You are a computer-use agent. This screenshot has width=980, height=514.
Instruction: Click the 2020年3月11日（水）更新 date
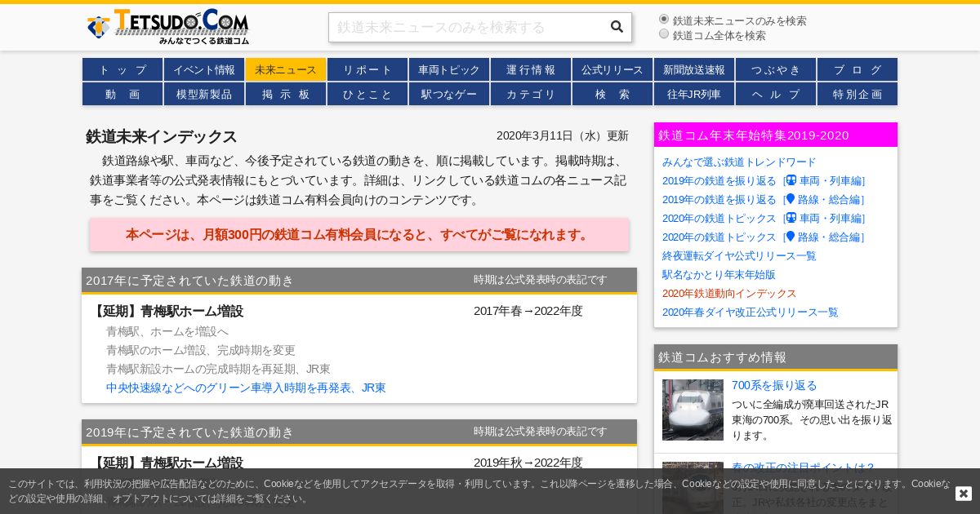[x=563, y=135]
